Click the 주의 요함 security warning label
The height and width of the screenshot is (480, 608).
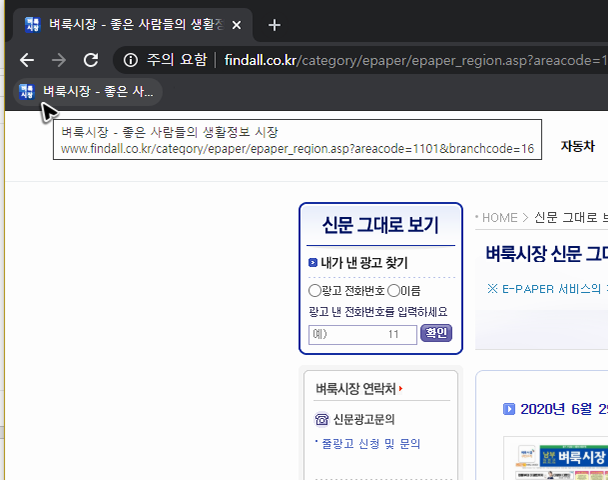177,60
